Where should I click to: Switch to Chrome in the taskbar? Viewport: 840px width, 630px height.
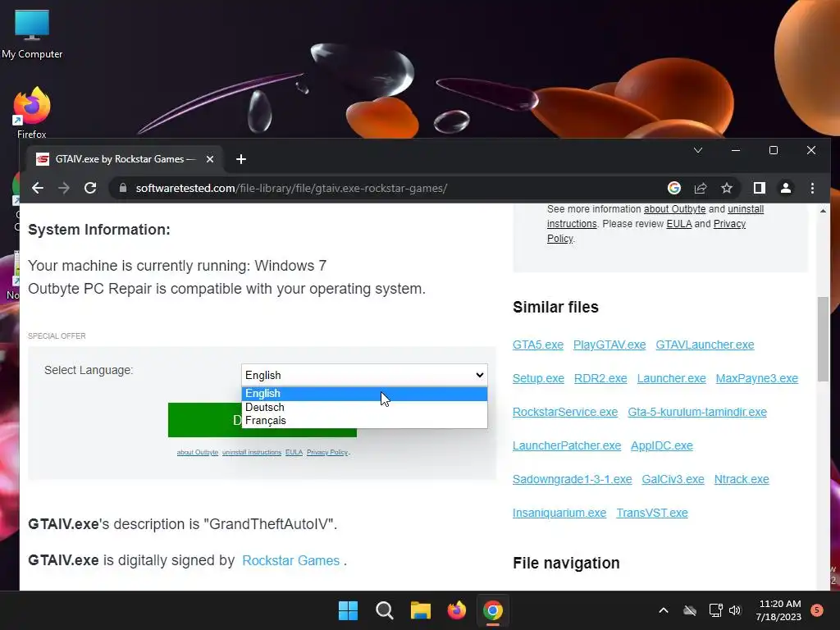493,610
